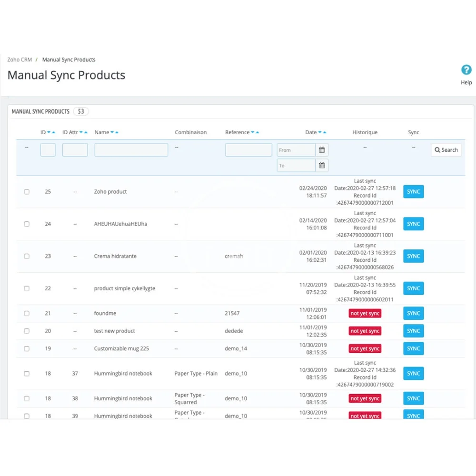The height and width of the screenshot is (476, 476).
Task: Click the Search filter button
Action: pyautogui.click(x=446, y=150)
